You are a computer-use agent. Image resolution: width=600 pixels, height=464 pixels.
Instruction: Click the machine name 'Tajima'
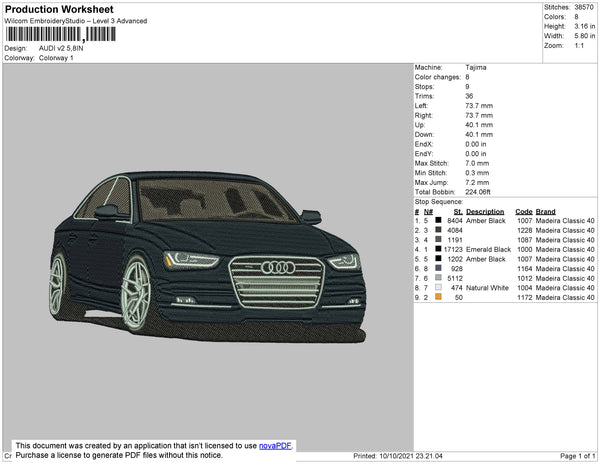pos(476,67)
